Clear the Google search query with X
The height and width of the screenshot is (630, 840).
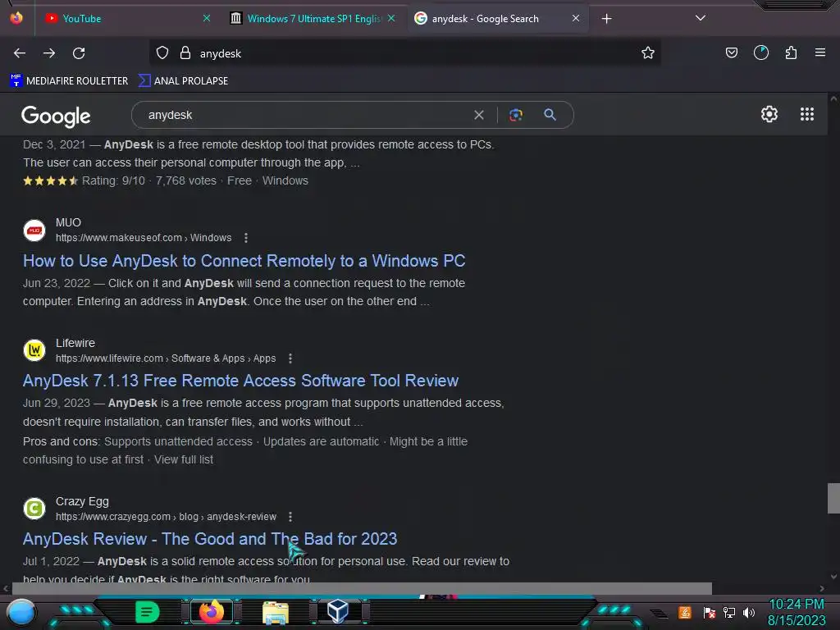tap(479, 115)
